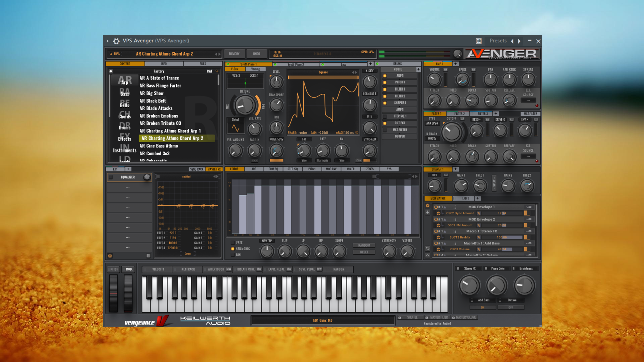The height and width of the screenshot is (362, 644).
Task: Enable the BIN mode checkbox
Action: pyautogui.click(x=233, y=255)
